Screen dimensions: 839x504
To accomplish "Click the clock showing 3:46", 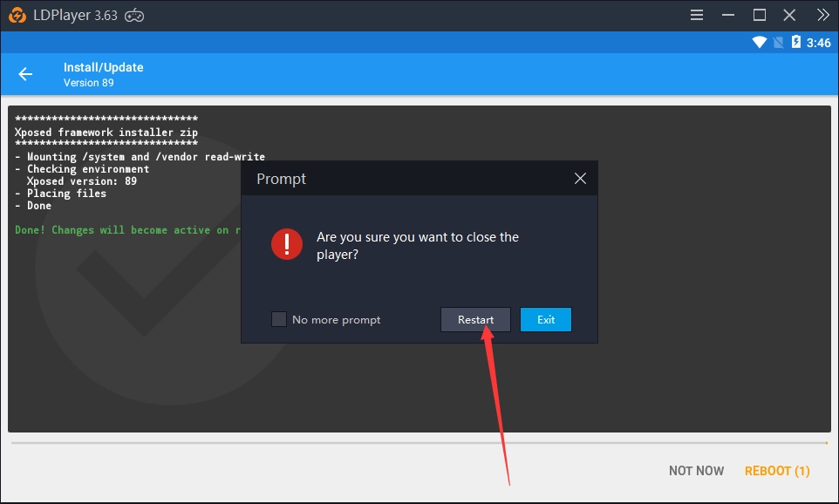I will [x=819, y=40].
